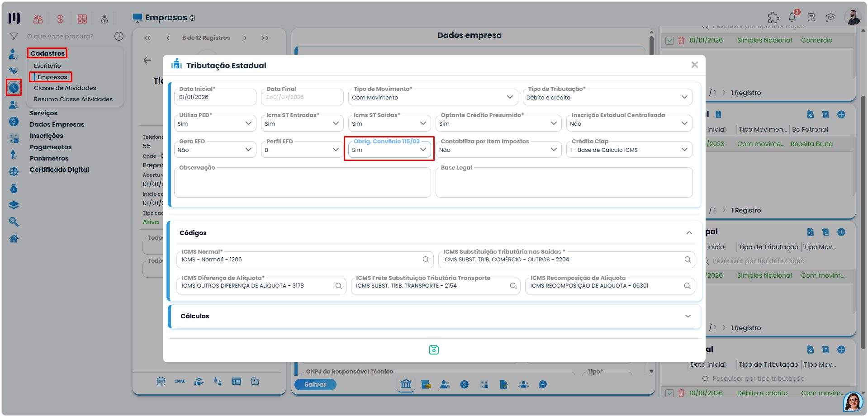
Task: Open the Gera EFD dropdown
Action: (215, 150)
